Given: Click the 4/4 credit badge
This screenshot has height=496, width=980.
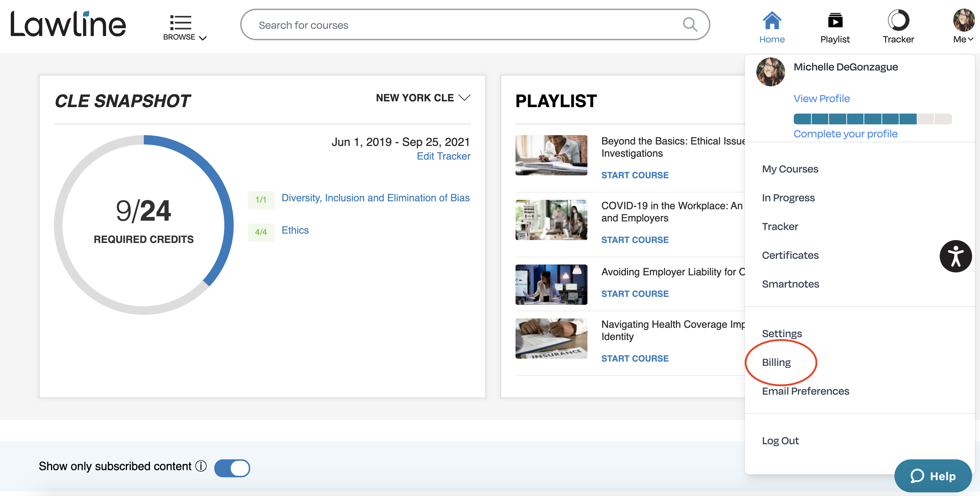Looking at the screenshot, I should click(261, 232).
